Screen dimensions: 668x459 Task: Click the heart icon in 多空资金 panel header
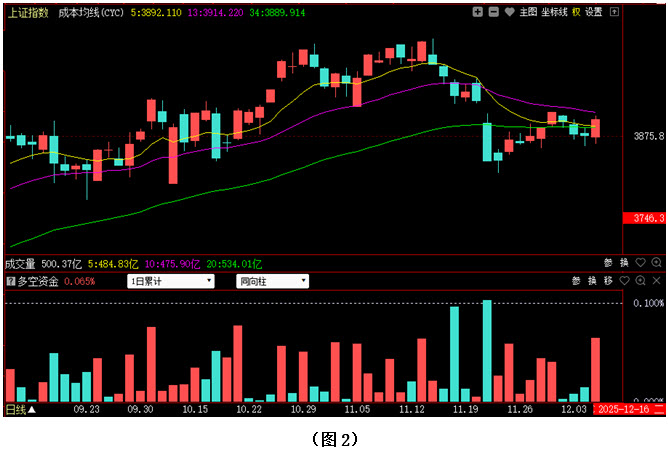pos(625,281)
